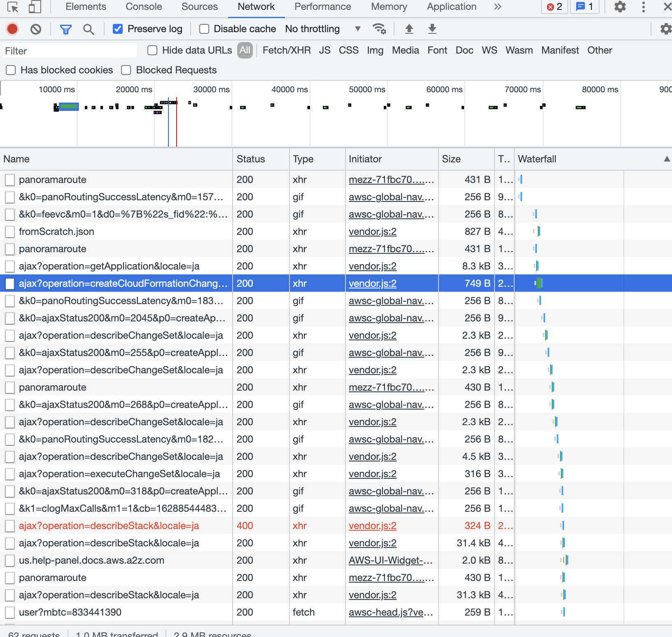
Task: Toggle the Waterfall sort arrow
Action: pyautogui.click(x=667, y=159)
